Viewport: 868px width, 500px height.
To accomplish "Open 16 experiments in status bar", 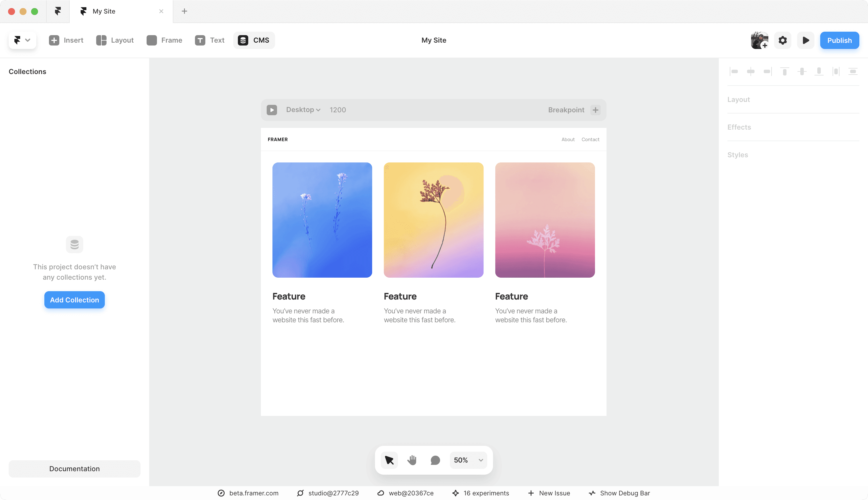I will point(481,493).
